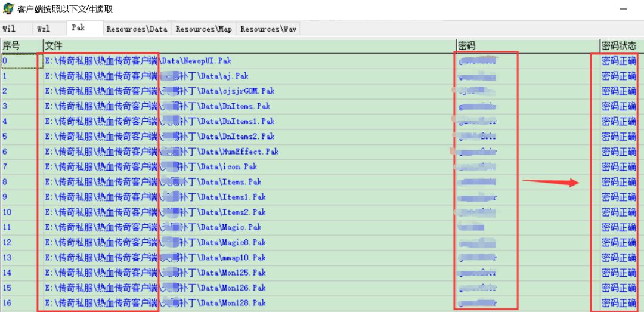Open the Resources\Map tab
This screenshot has width=644, height=312.
[203, 29]
